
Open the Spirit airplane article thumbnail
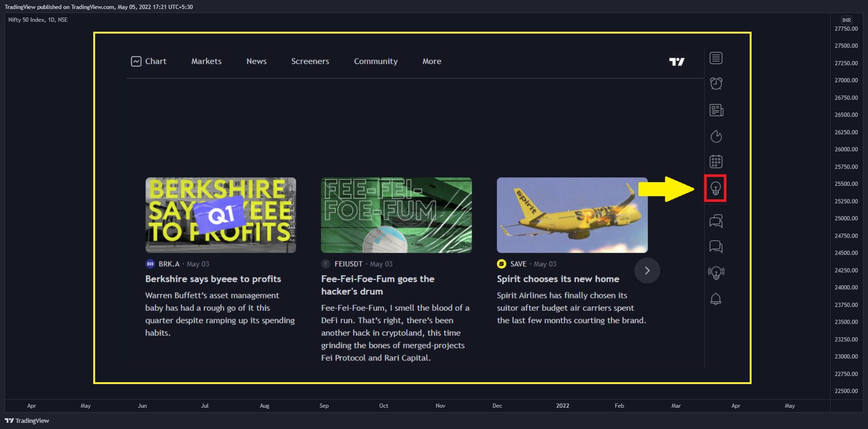click(x=572, y=215)
